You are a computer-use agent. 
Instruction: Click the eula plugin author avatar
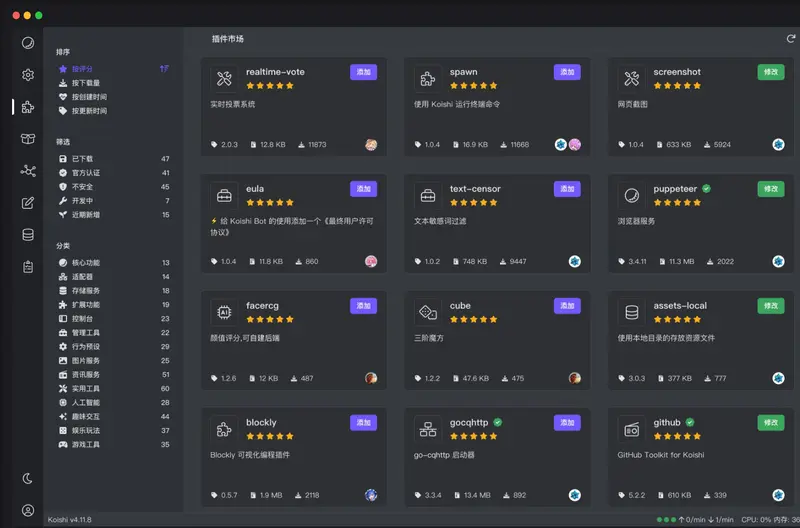[x=371, y=261]
